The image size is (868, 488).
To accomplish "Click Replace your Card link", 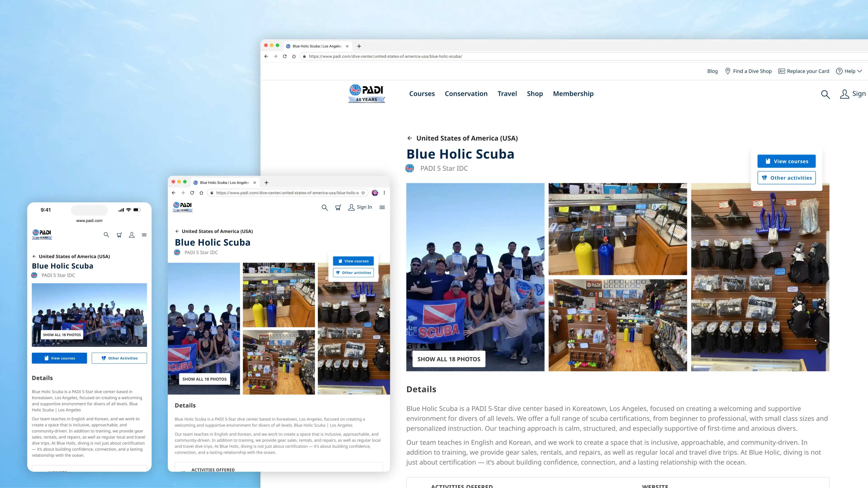I will (804, 71).
